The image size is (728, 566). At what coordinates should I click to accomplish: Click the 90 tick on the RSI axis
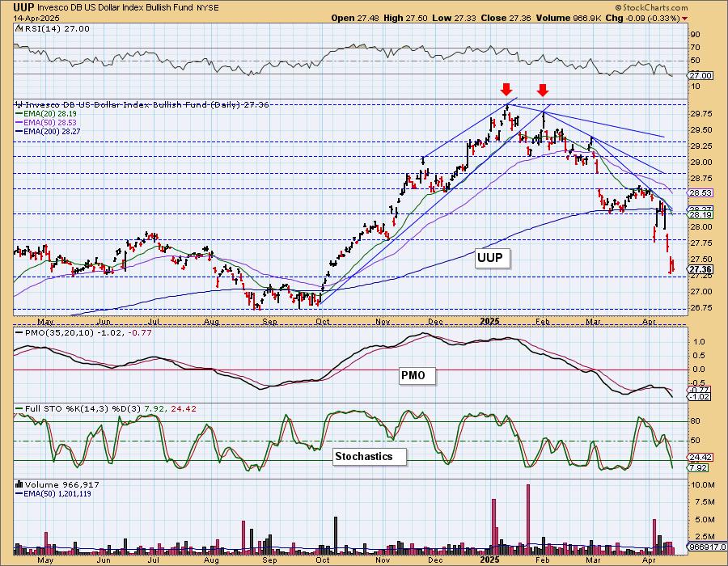(x=696, y=34)
